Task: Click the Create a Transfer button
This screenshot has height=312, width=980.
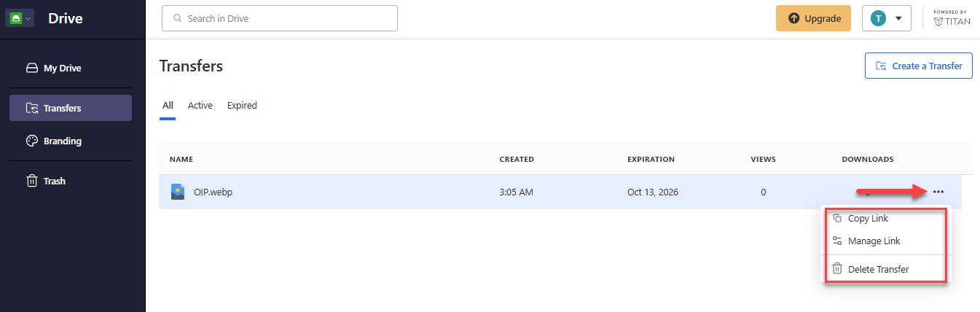Action: pos(918,66)
